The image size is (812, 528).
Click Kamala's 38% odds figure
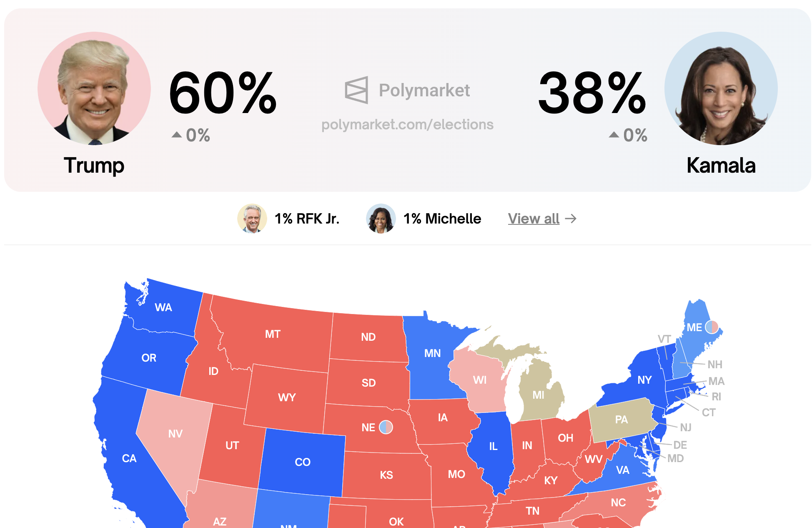point(592,93)
